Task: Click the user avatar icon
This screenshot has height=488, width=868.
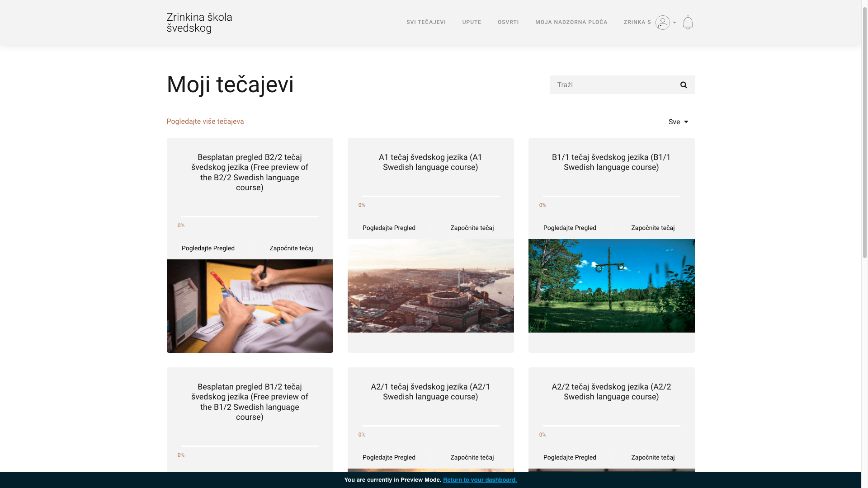Action: coord(662,23)
